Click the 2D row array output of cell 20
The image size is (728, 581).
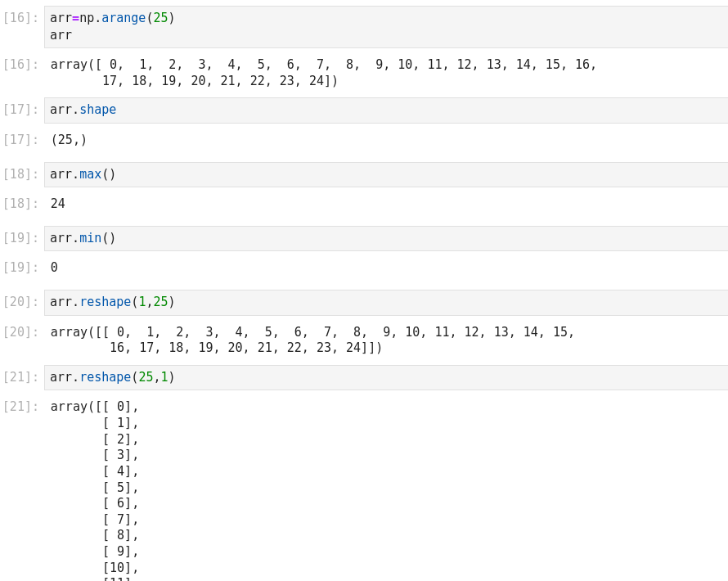point(312,340)
